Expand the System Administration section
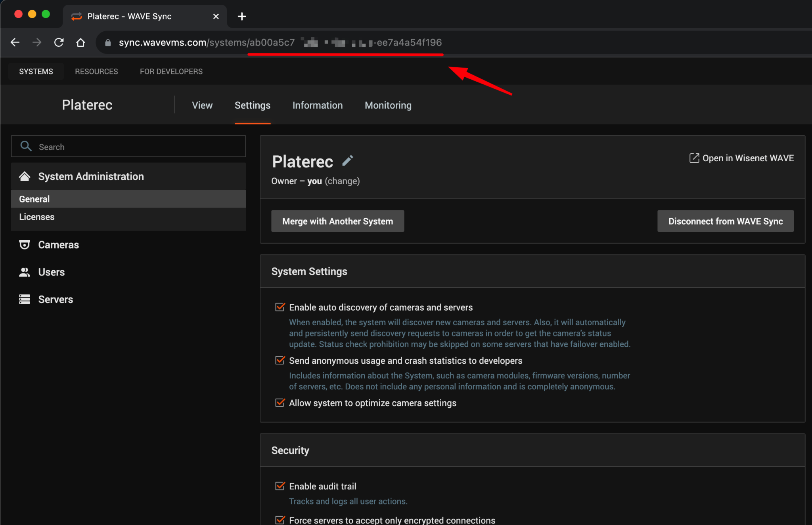This screenshot has height=525, width=812. (128, 176)
